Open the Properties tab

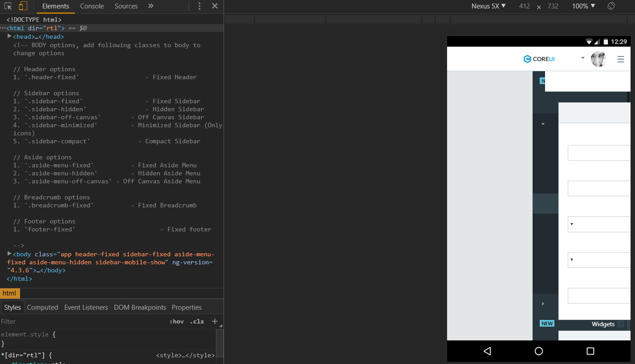click(x=187, y=307)
